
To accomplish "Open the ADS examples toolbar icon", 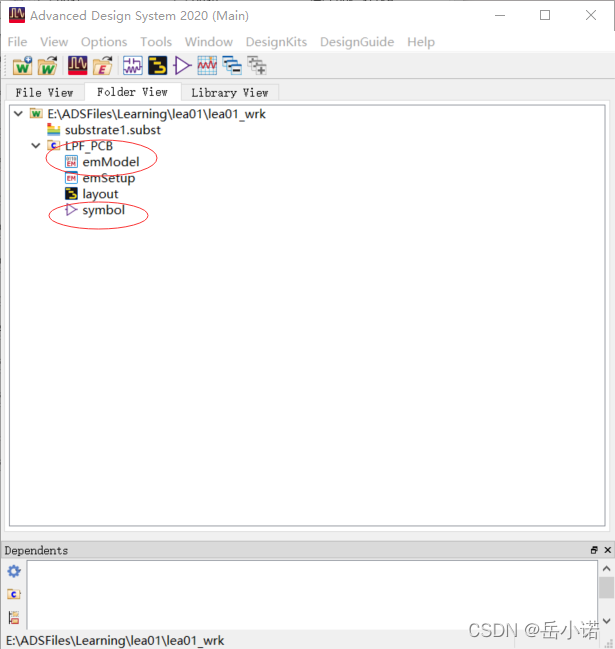I will point(77,65).
